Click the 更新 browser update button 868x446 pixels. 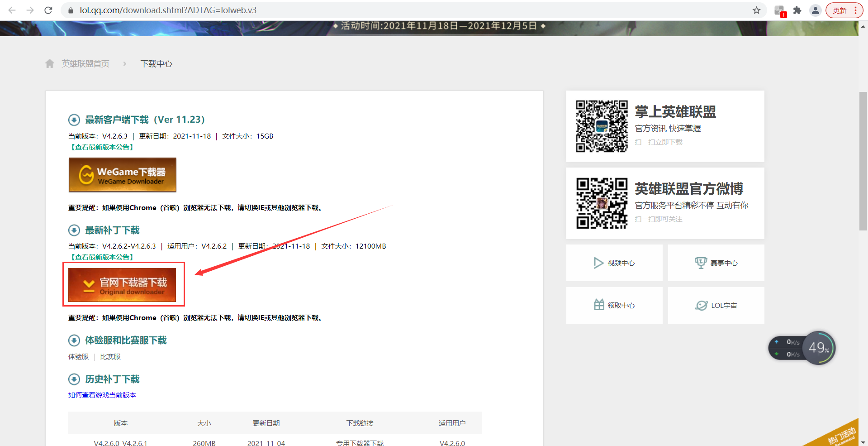click(x=844, y=10)
